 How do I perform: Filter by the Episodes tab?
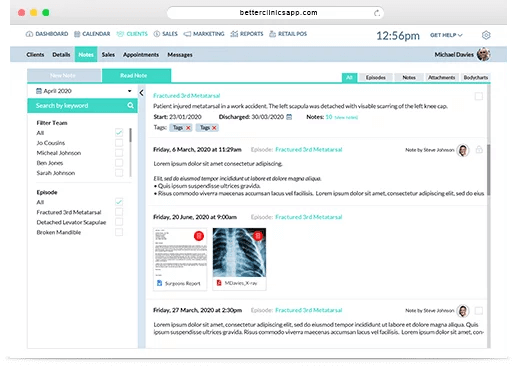coord(376,77)
